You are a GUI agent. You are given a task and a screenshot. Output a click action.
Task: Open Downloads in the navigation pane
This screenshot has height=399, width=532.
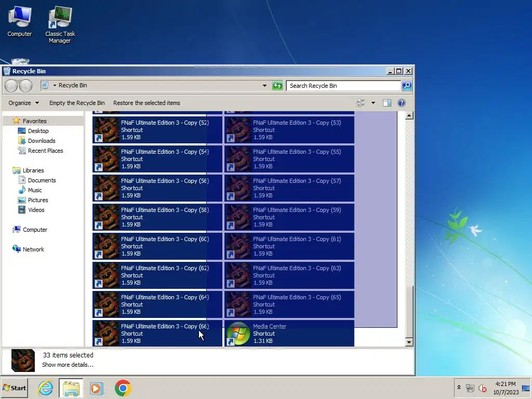37,141
